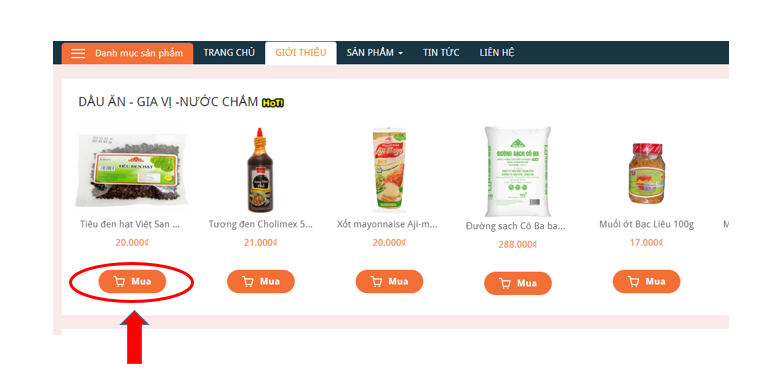Viewport: 773px width, 387px height.
Task: Open Muối ớt Bạc Liêu 100g link
Action: (646, 224)
